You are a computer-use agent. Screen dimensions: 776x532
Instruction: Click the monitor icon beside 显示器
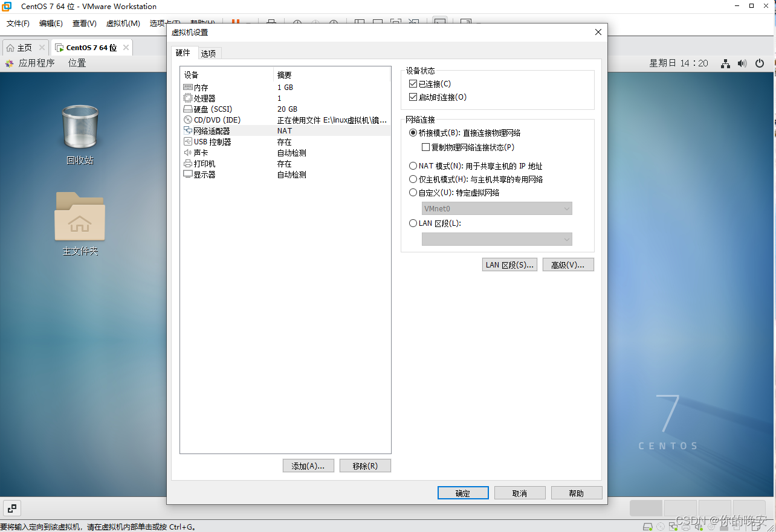(x=187, y=175)
